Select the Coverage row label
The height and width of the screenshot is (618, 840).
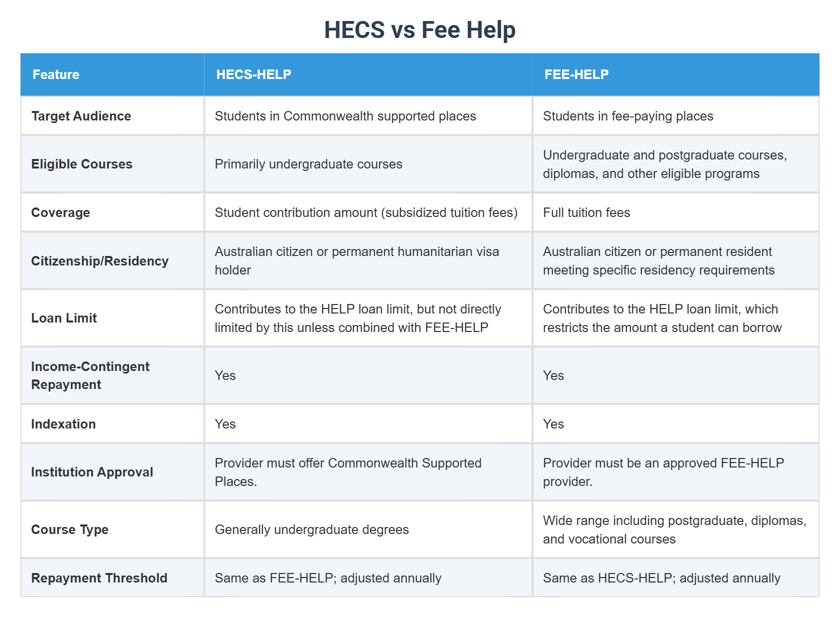tap(60, 212)
